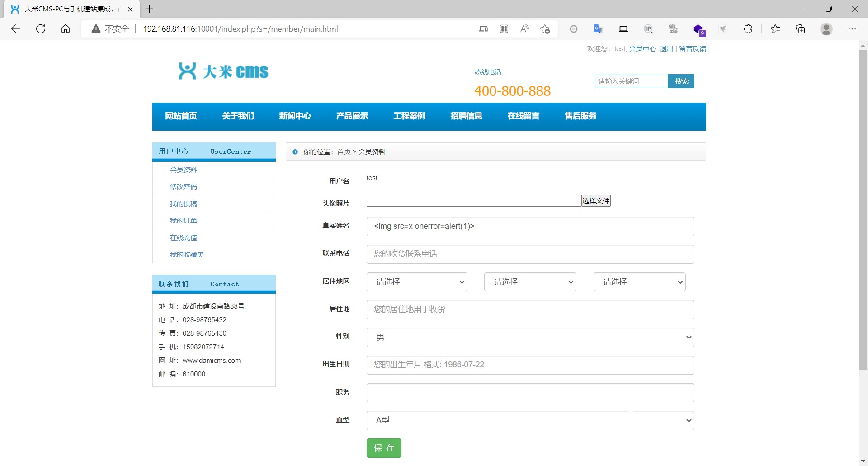Open the favorites list icon
The width and height of the screenshot is (868, 466).
coord(775,29)
